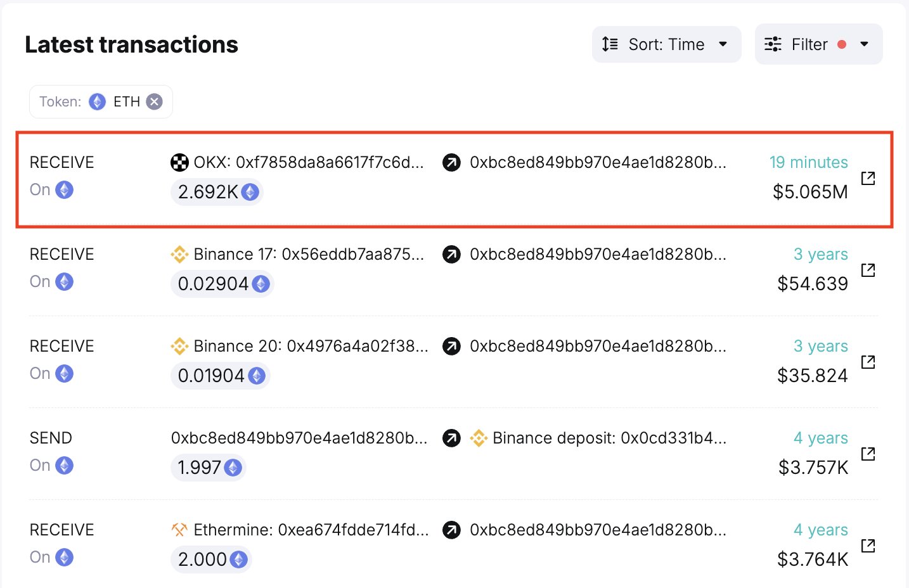Remove the ETH token filter chip

tap(155, 101)
